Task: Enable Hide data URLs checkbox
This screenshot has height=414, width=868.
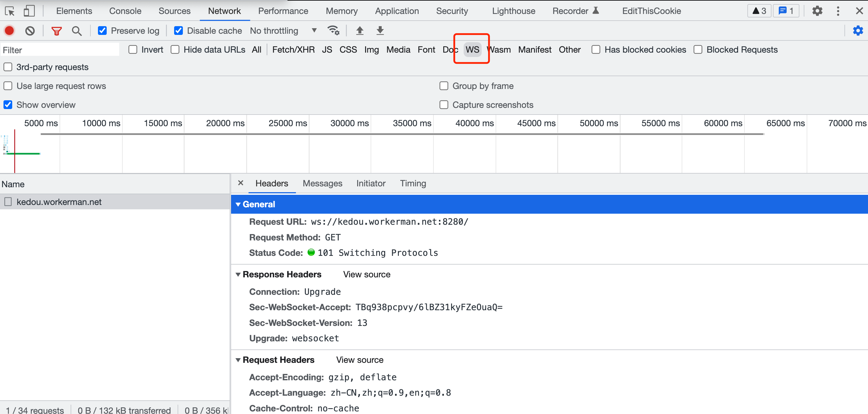Action: (x=175, y=49)
